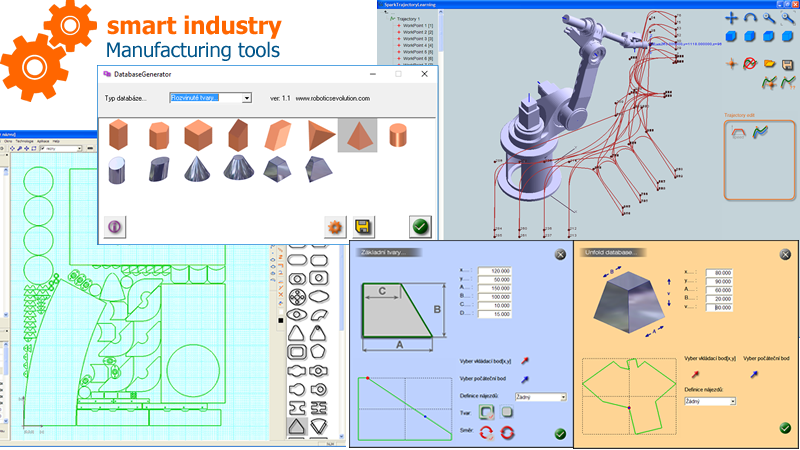
Task: Select the orange triangular wedge shape
Action: [x=321, y=135]
